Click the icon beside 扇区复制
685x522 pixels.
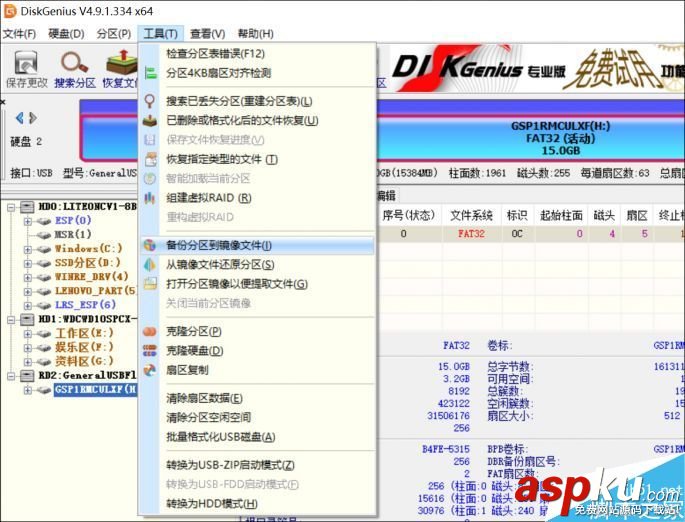coord(150,370)
